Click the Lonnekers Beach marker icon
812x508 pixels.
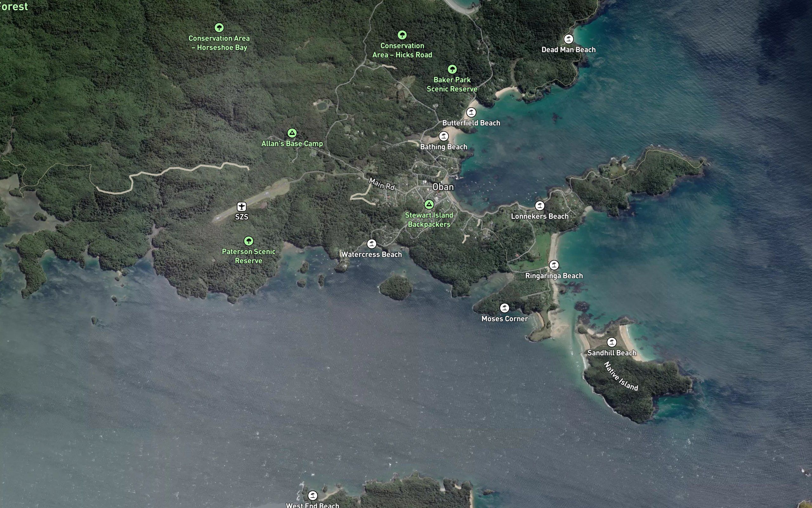(x=540, y=206)
